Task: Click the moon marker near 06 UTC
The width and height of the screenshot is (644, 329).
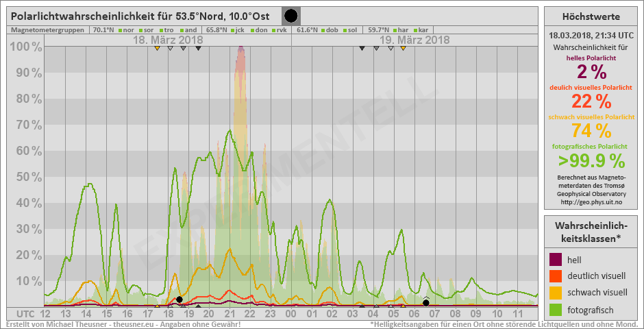Action: (426, 302)
